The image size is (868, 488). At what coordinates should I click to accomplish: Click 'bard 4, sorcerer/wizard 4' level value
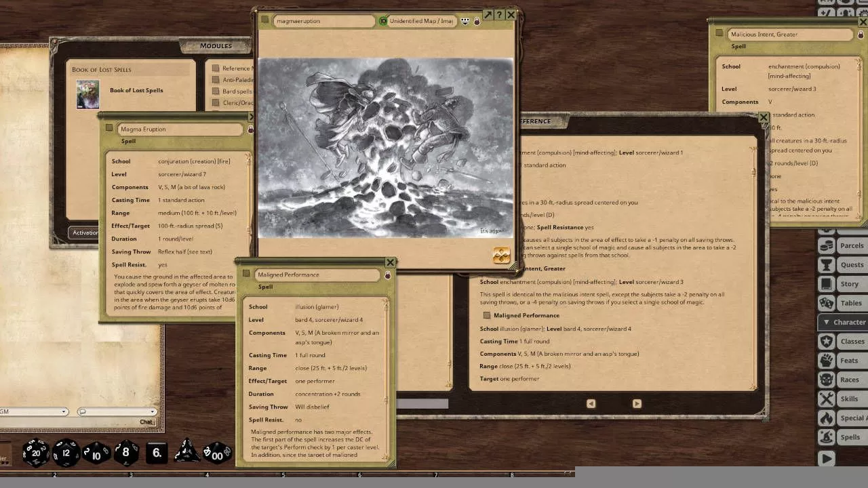click(x=329, y=320)
